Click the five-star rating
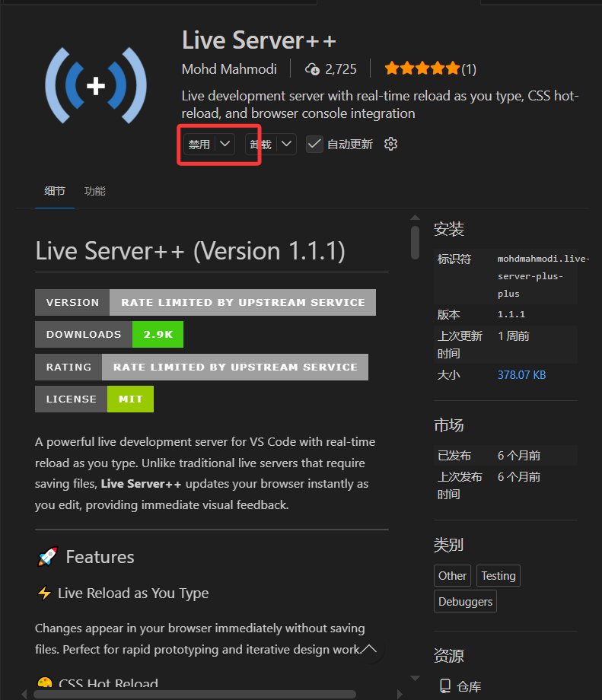This screenshot has width=602, height=700. (x=422, y=69)
